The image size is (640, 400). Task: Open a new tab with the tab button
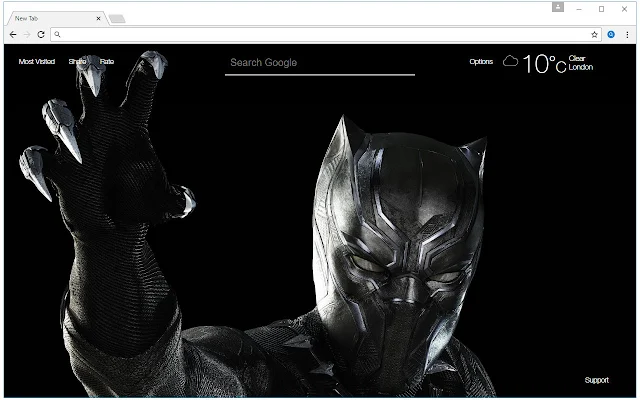coord(117,18)
